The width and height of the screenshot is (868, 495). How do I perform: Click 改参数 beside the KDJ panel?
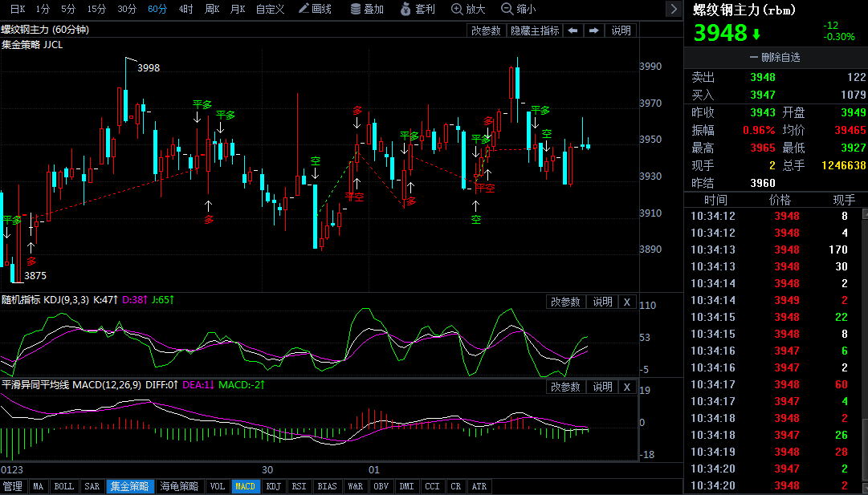pos(565,301)
